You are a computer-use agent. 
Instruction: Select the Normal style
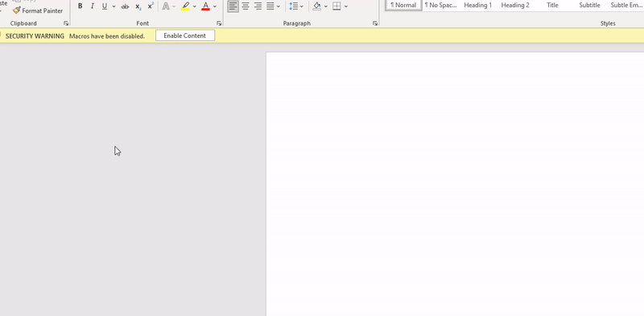click(403, 5)
